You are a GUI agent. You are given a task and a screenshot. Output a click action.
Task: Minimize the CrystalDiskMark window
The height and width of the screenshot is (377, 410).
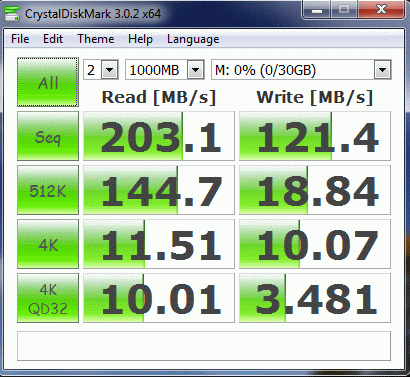pyautogui.click(x=317, y=10)
